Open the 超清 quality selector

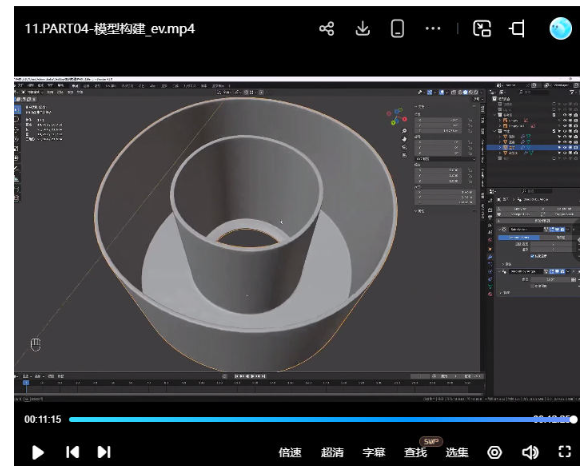click(x=332, y=452)
